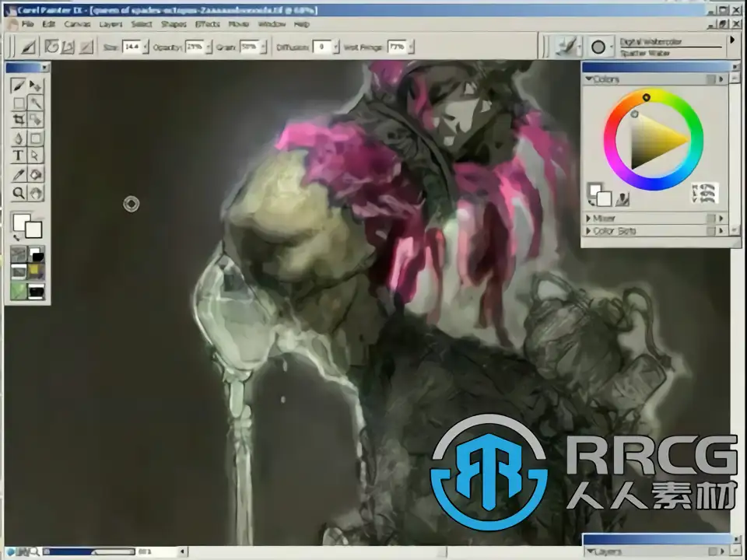The height and width of the screenshot is (560, 747).
Task: Choose Straight Line Strokes on the property bar
Action: [x=68, y=47]
